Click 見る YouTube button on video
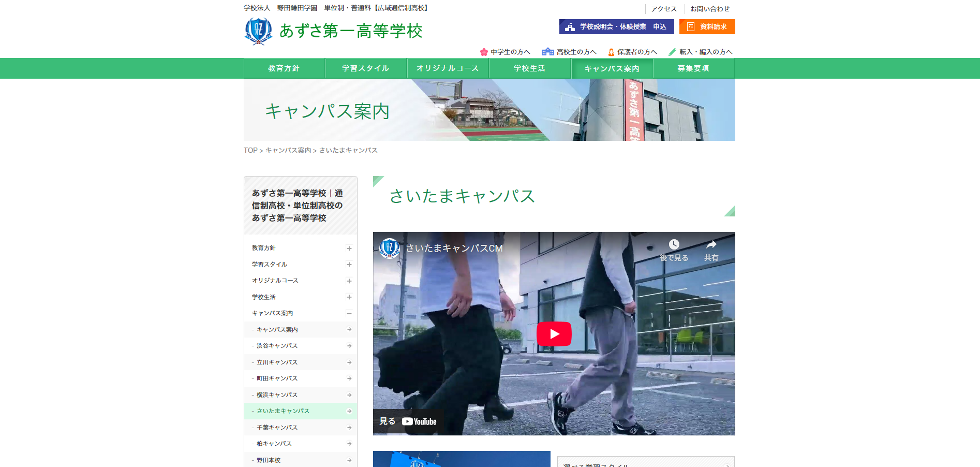The image size is (980, 467). (408, 421)
